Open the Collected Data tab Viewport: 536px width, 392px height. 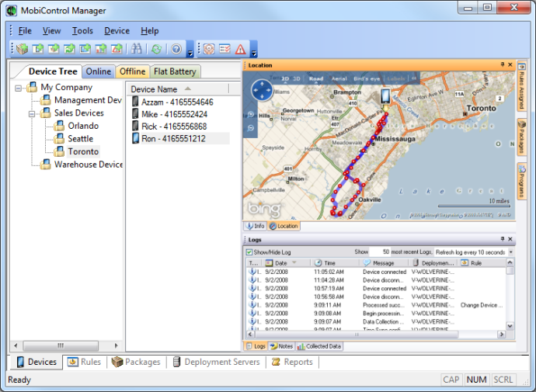click(x=319, y=346)
